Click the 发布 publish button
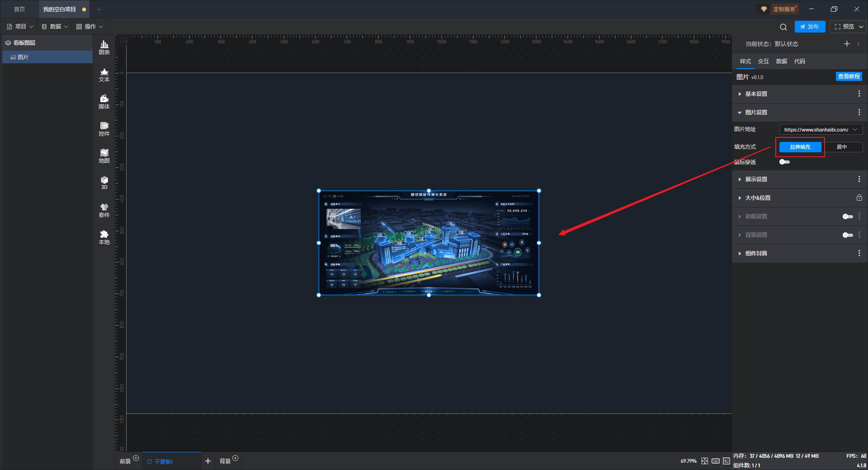The width and height of the screenshot is (868, 470). tap(810, 27)
